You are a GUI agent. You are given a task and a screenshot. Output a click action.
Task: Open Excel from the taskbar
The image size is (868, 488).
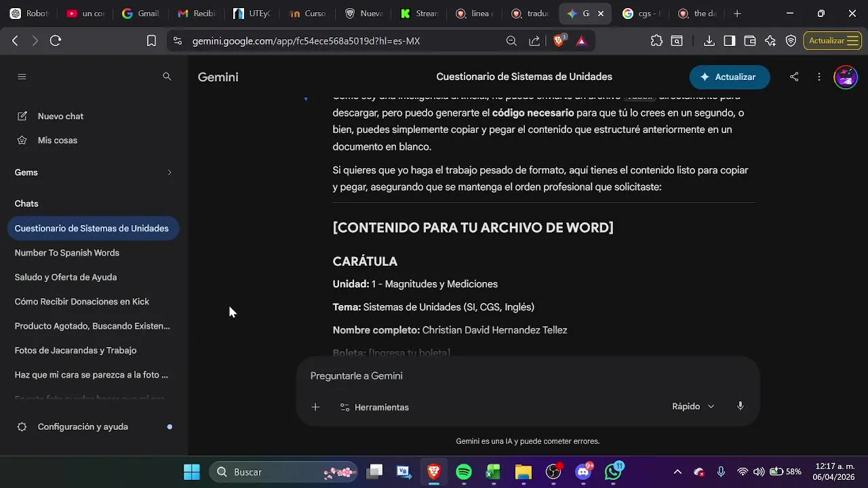tap(493, 472)
